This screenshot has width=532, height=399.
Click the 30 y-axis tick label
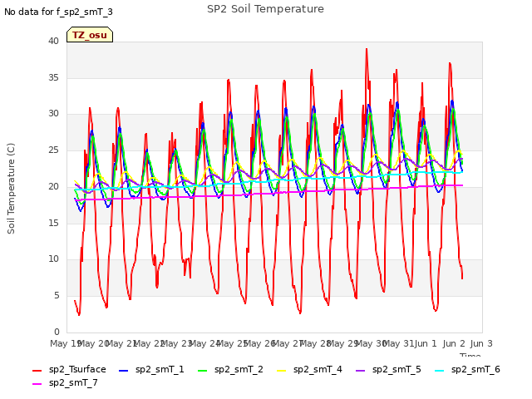(53, 114)
